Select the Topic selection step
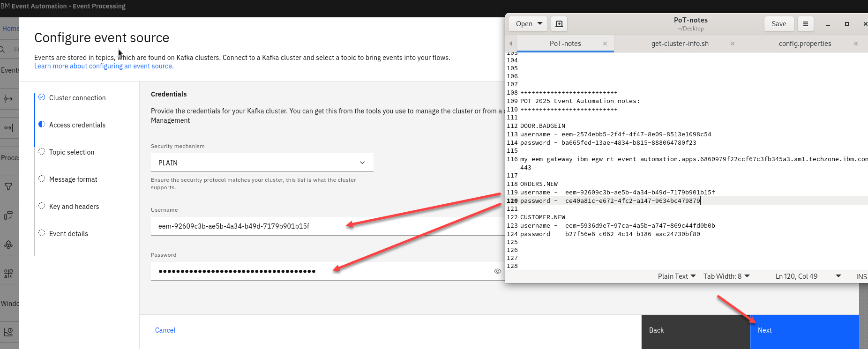This screenshot has height=349, width=868. (72, 152)
